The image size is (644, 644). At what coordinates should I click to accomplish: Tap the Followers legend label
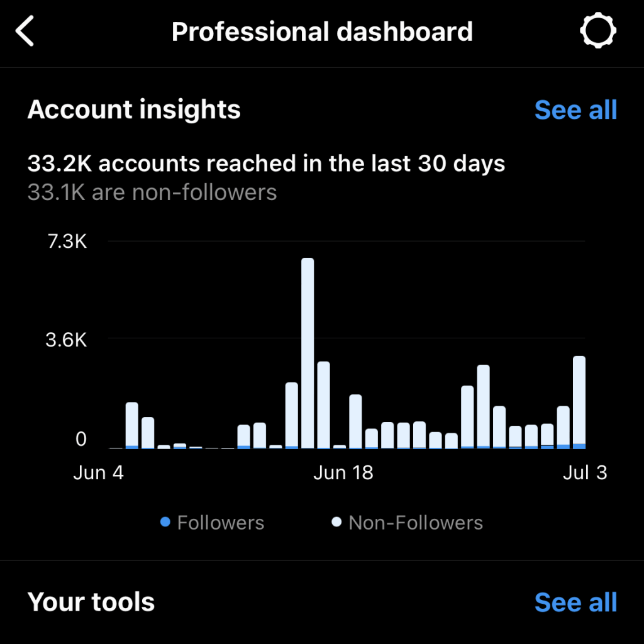tap(220, 523)
